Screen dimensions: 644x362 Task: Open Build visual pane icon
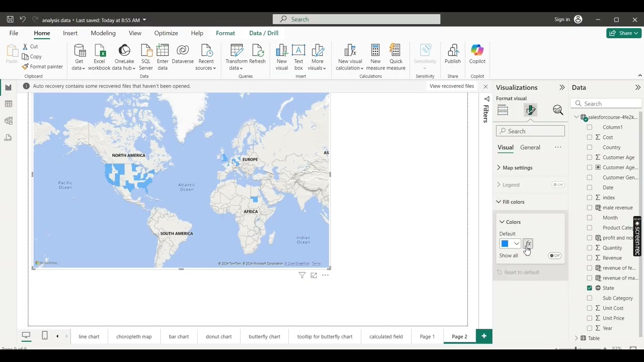tap(503, 110)
